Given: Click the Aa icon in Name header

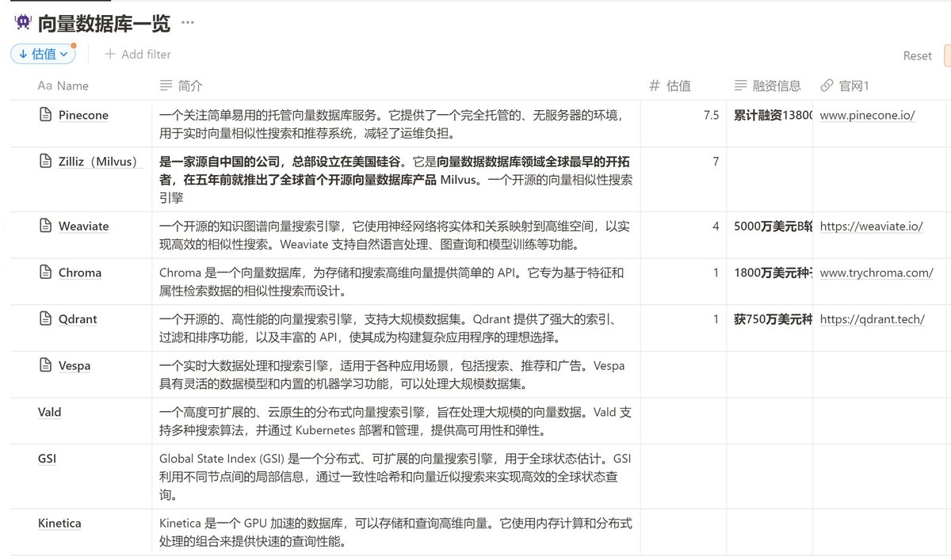Looking at the screenshot, I should [x=45, y=86].
